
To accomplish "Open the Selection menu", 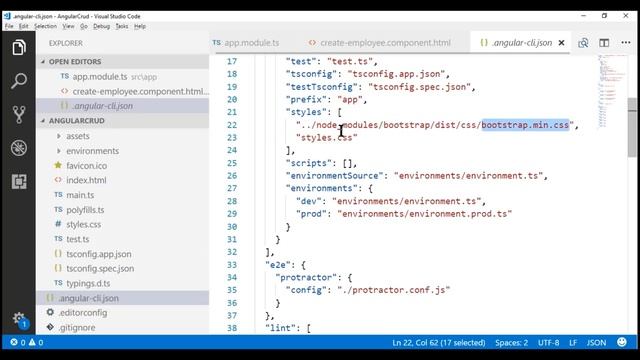I will pos(45,26).
